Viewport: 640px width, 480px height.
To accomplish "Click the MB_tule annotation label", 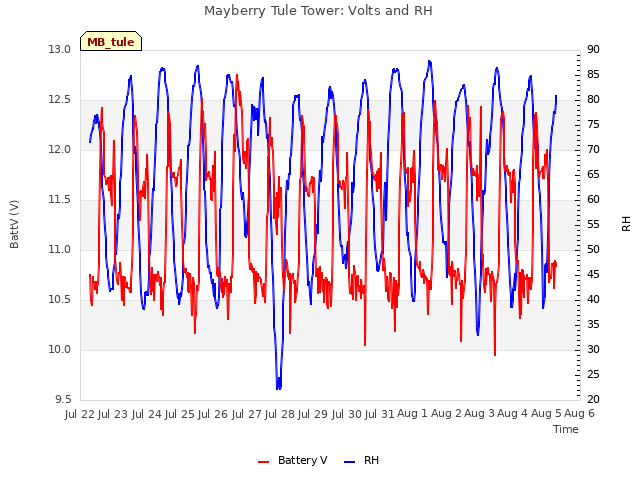I will point(111,42).
